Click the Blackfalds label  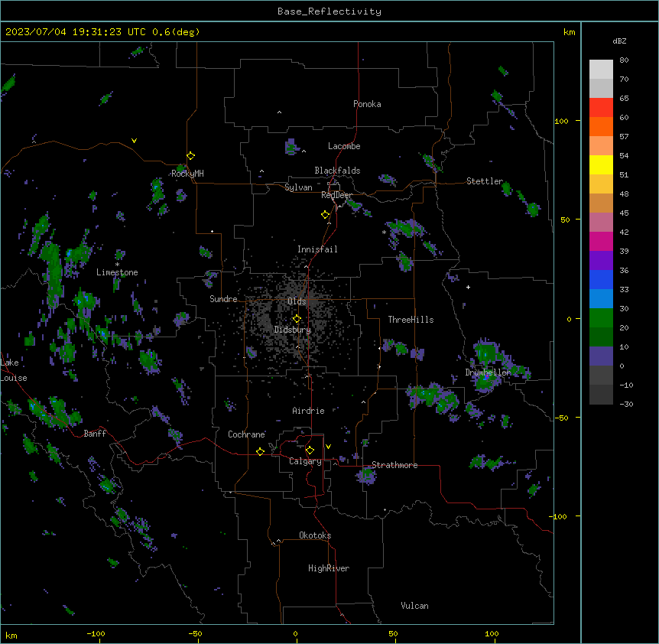pos(337,171)
